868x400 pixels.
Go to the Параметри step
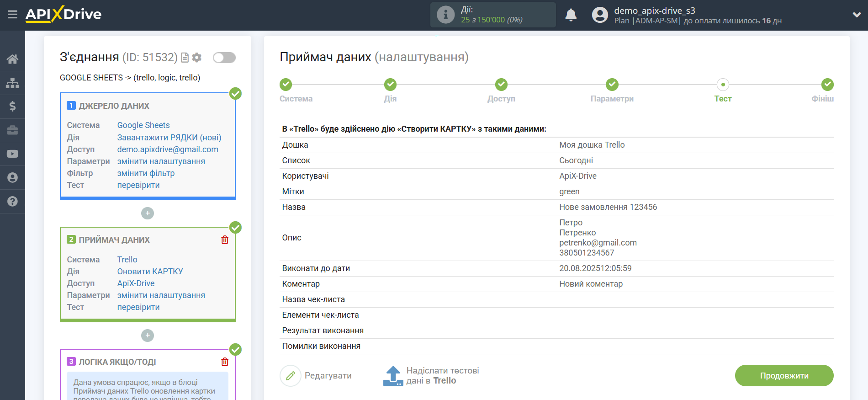[612, 85]
